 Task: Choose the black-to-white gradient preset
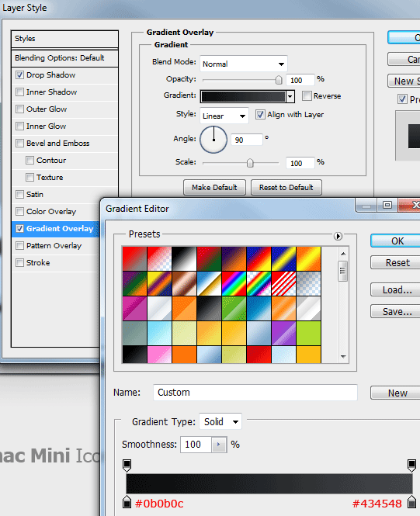point(184,258)
